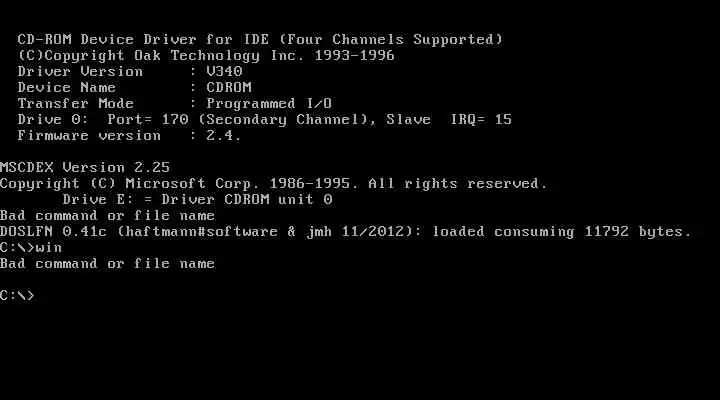Image resolution: width=720 pixels, height=400 pixels.
Task: Click the driver version value 'V340'
Action: point(224,71)
